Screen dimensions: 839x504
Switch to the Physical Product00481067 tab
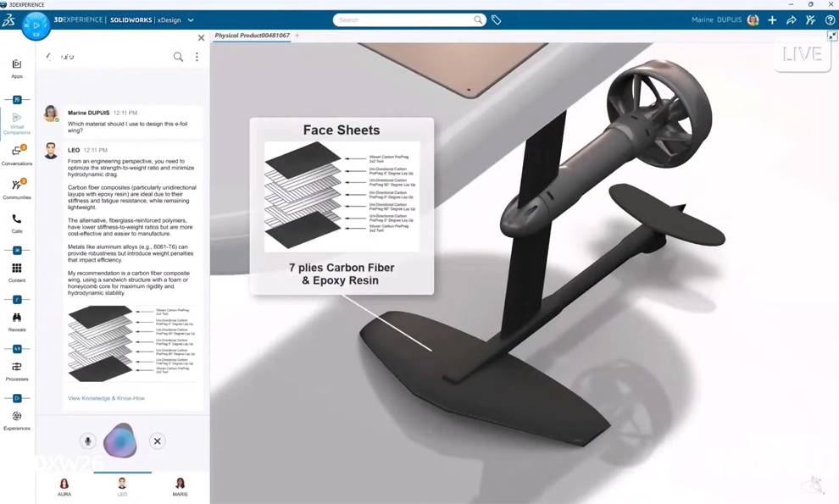tap(251, 36)
